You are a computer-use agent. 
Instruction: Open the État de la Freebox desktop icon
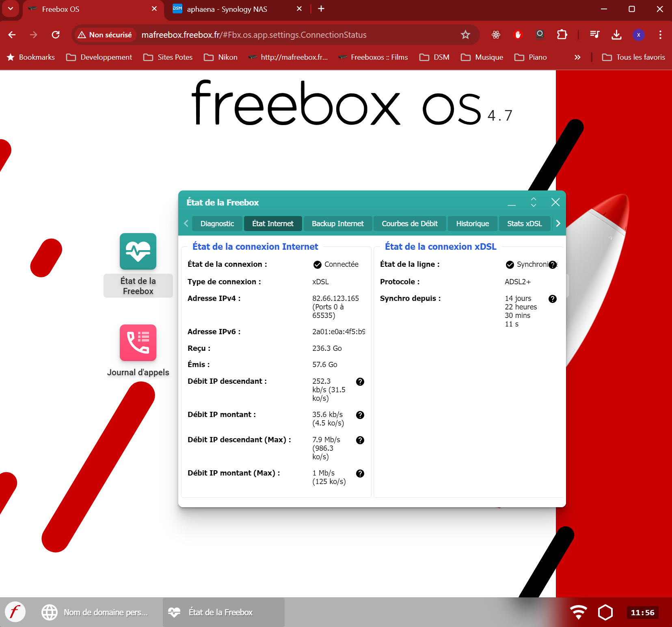click(138, 252)
